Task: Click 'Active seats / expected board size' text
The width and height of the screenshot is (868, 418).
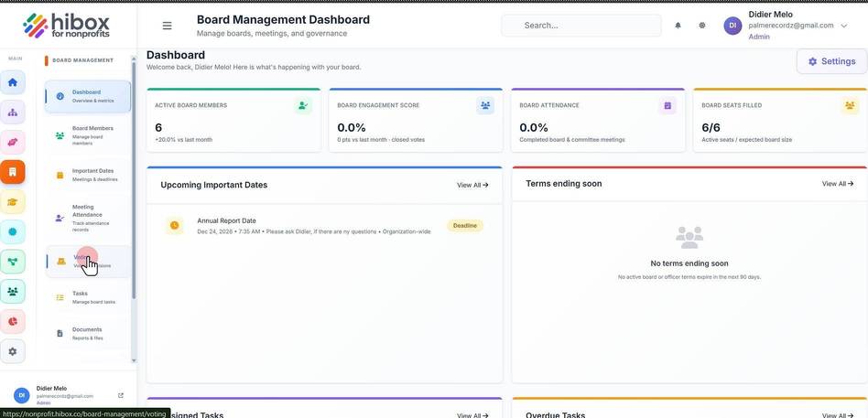Action: point(747,140)
